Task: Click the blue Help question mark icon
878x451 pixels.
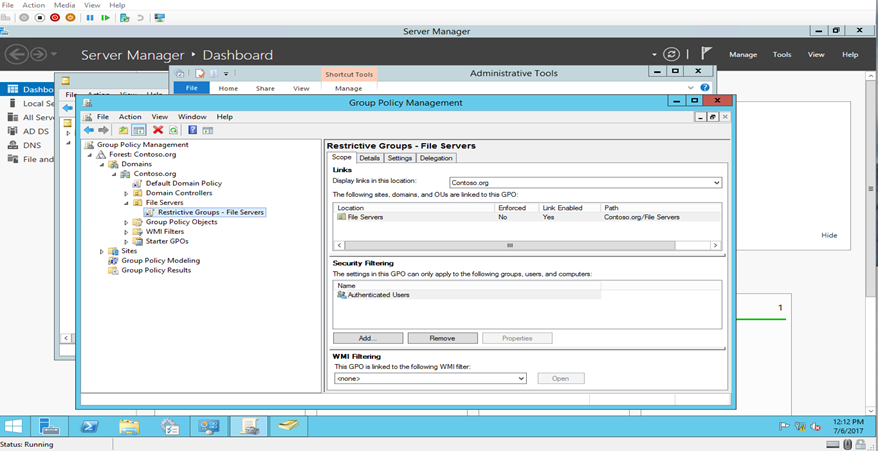Action: coord(193,130)
